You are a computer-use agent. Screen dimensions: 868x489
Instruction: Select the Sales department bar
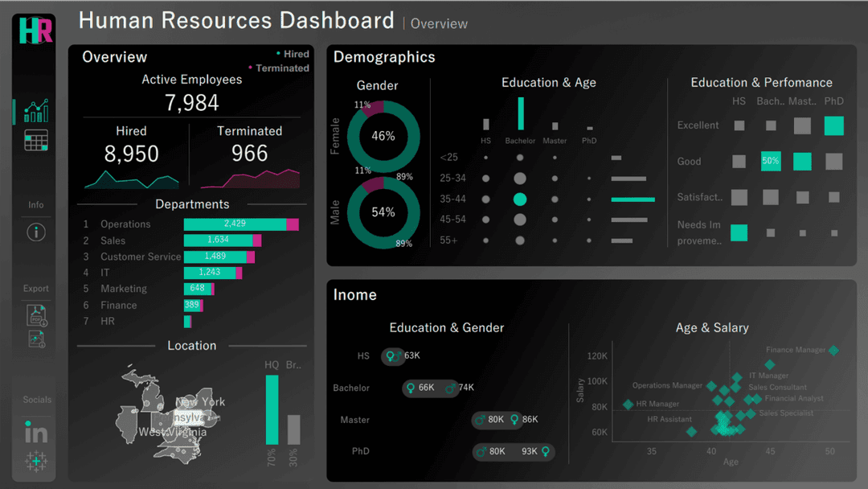(218, 240)
